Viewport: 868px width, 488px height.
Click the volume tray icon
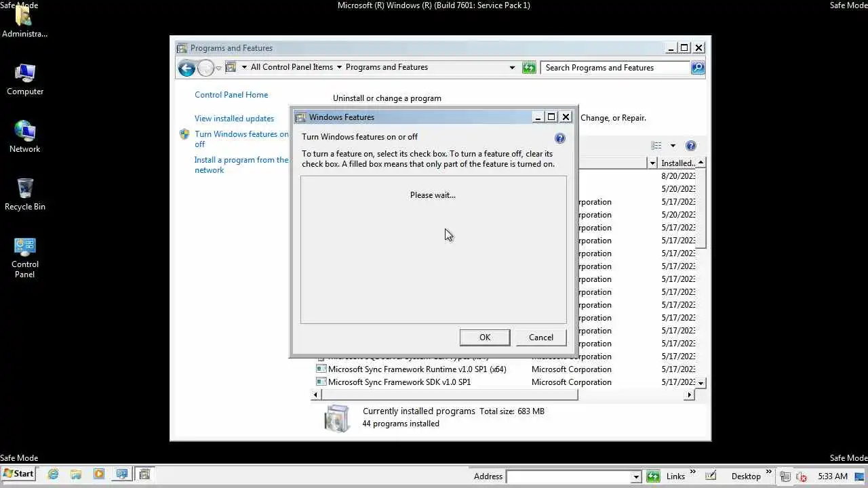point(802,476)
